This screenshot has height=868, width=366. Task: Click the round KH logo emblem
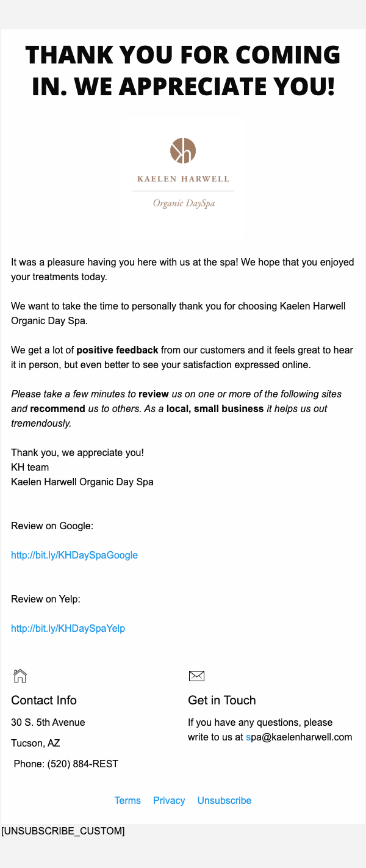tap(183, 151)
